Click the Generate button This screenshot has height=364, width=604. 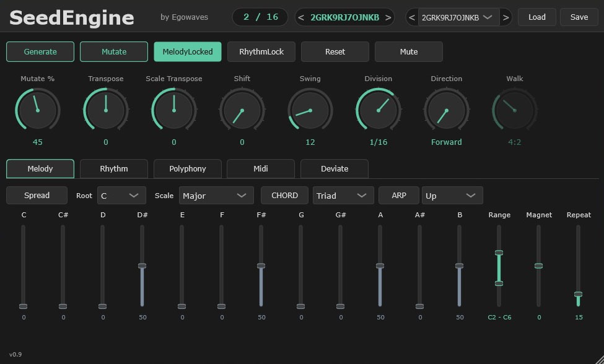point(40,51)
